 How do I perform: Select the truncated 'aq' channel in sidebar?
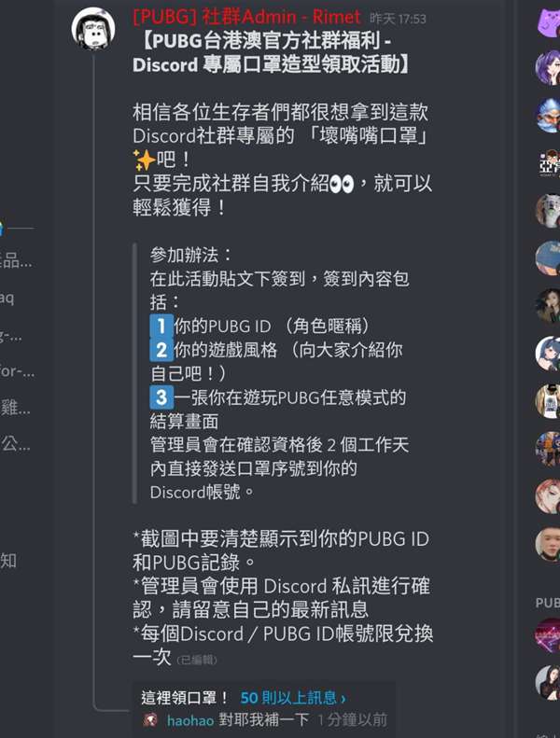point(7,298)
